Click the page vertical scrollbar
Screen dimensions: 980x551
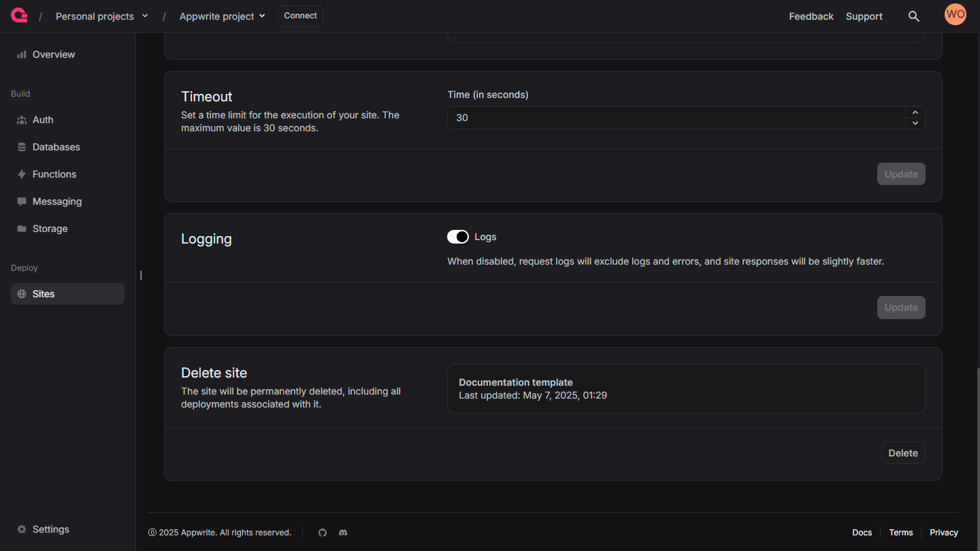(x=978, y=458)
